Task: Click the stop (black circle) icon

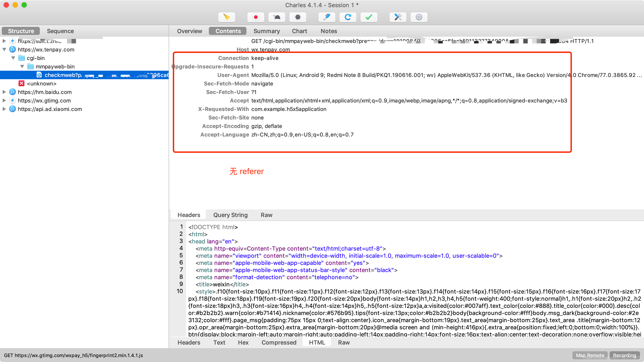Action: 297,17
